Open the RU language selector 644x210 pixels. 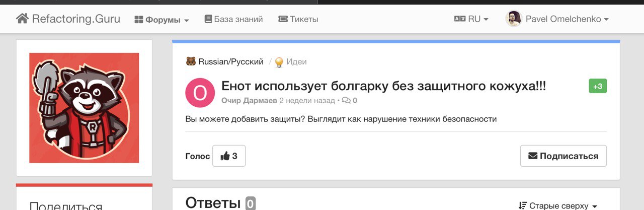[471, 19]
